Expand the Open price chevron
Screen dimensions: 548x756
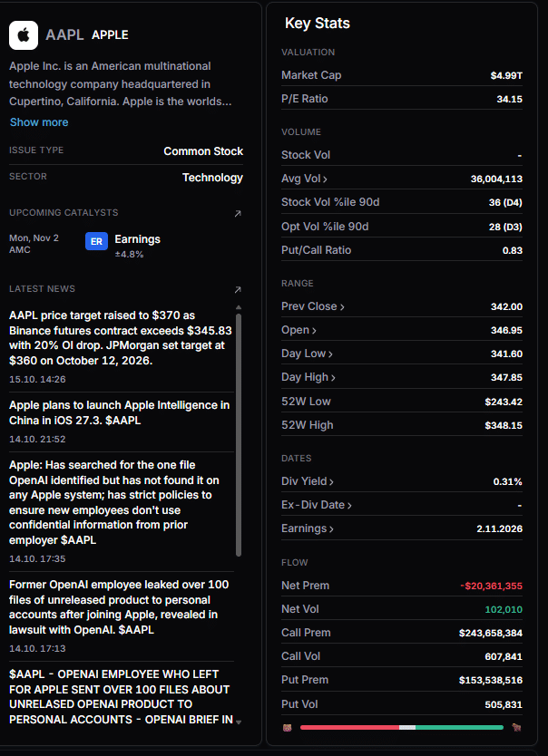coord(314,331)
